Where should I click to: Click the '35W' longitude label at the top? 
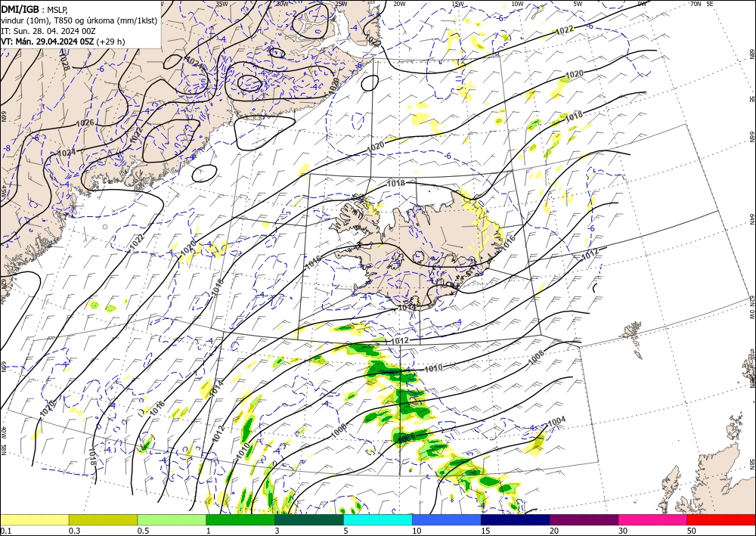222,4
